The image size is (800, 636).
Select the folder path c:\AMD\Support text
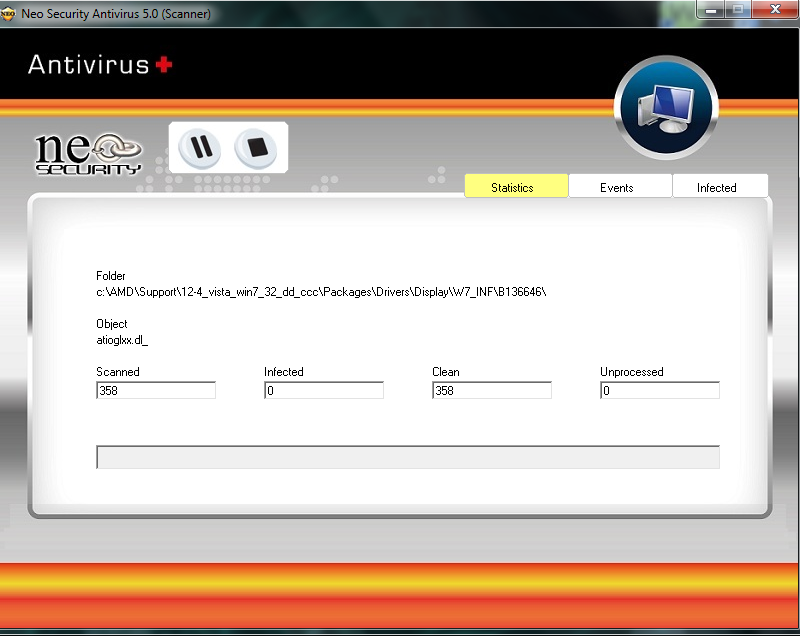click(x=321, y=292)
